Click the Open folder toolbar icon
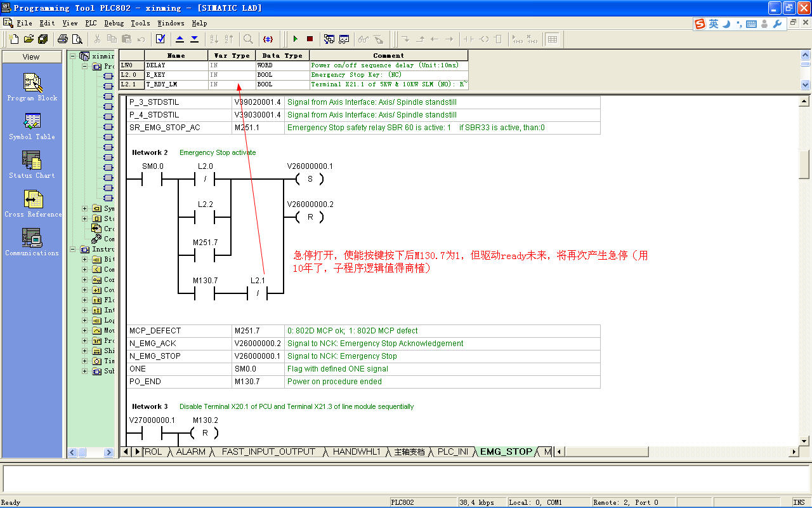This screenshot has width=812, height=508. click(29, 39)
